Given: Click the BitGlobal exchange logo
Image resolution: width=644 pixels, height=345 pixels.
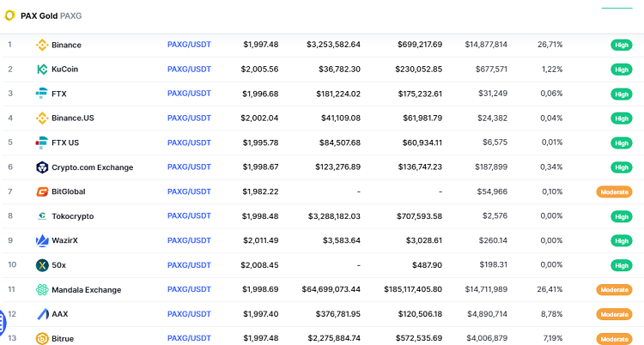Looking at the screenshot, I should pos(42,191).
